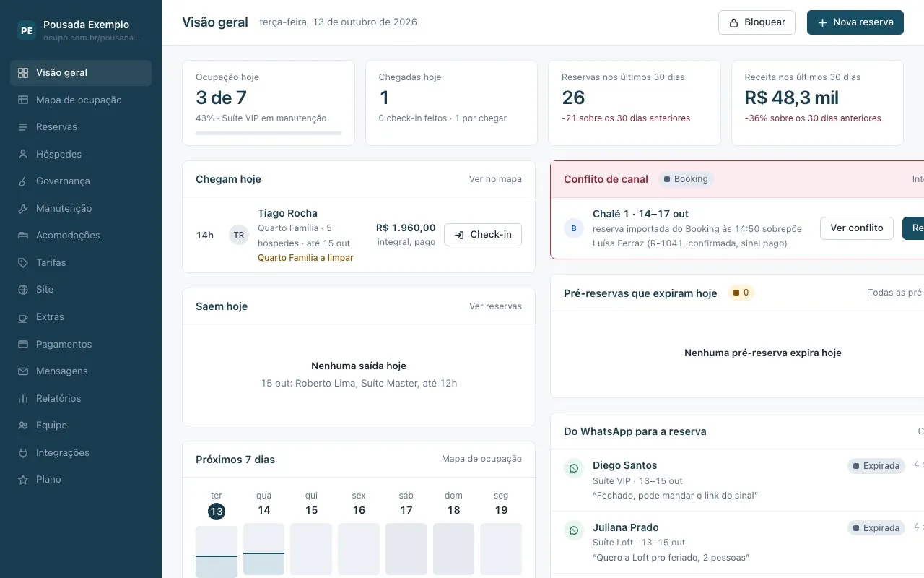Screen dimensions: 924x578
Task: Click the Equipe people icon
Action: click(x=23, y=426)
